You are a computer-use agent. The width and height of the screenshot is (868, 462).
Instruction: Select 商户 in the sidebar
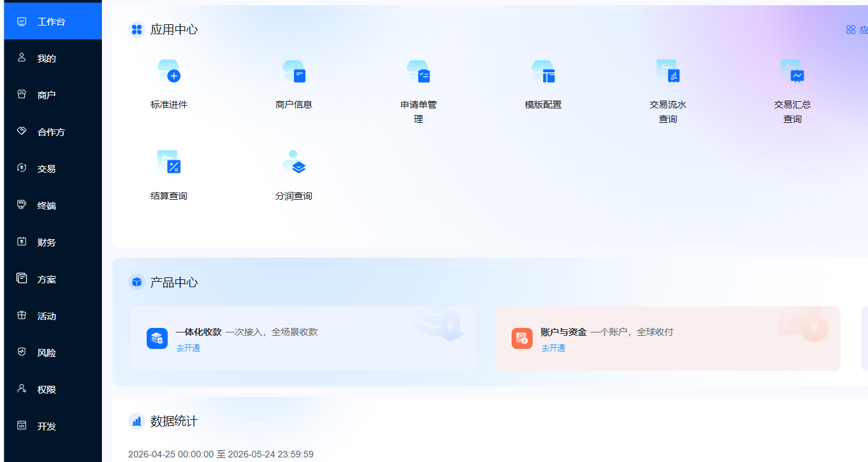pyautogui.click(x=53, y=95)
